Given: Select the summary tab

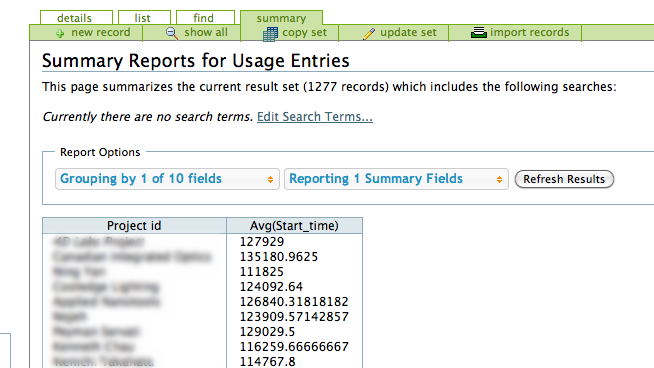Looking at the screenshot, I should (x=281, y=18).
